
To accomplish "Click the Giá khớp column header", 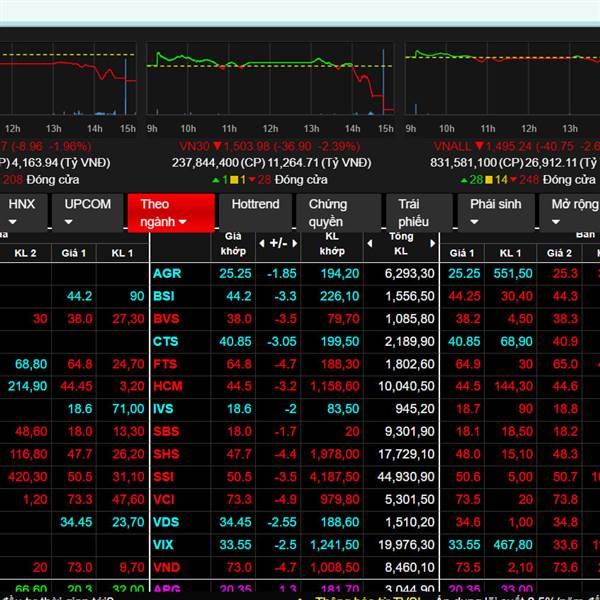I will (233, 244).
